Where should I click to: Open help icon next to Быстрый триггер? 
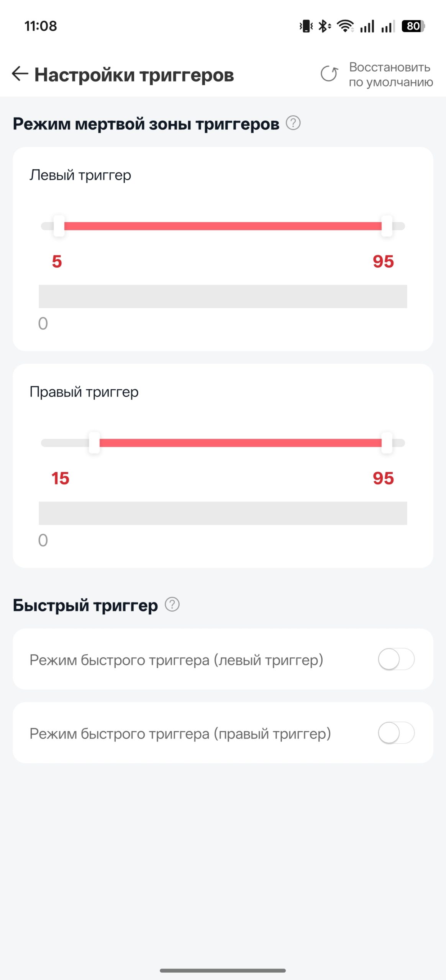click(x=172, y=604)
